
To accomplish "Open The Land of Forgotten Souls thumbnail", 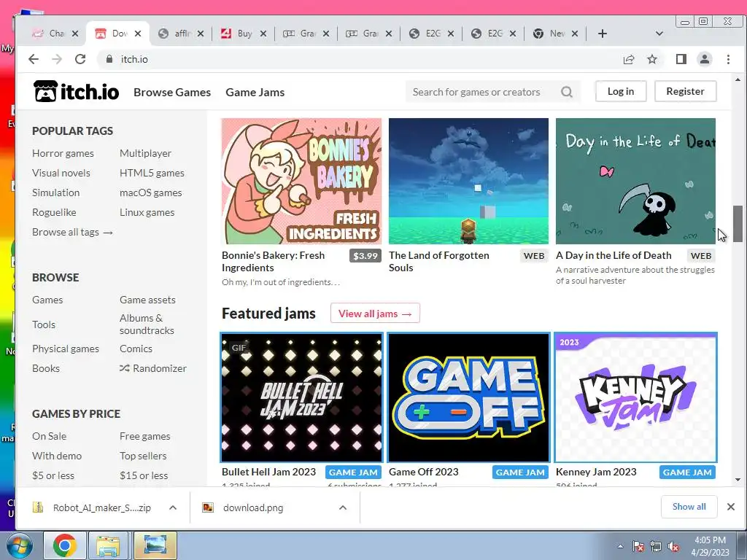I will 468,181.
